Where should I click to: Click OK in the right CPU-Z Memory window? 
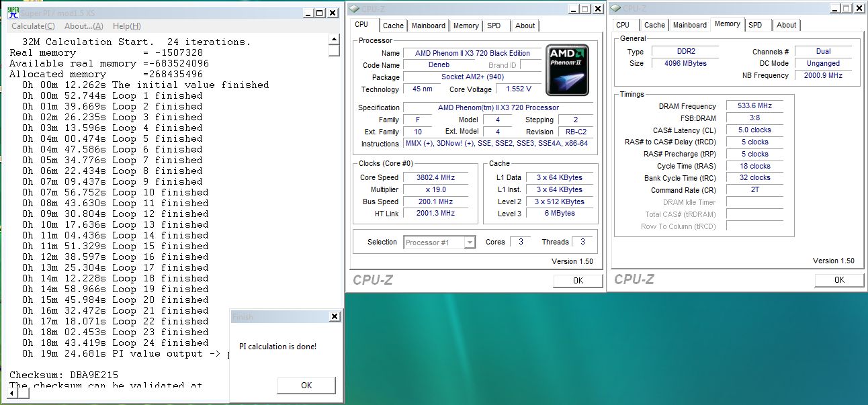[x=839, y=280]
